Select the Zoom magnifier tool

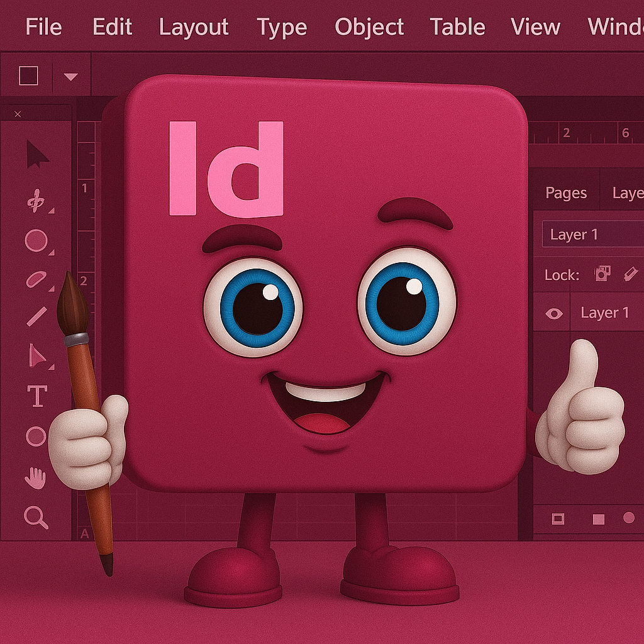pyautogui.click(x=36, y=518)
